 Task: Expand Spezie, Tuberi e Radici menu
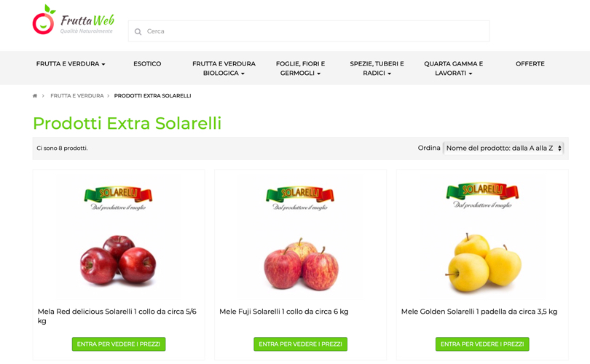[377, 68]
